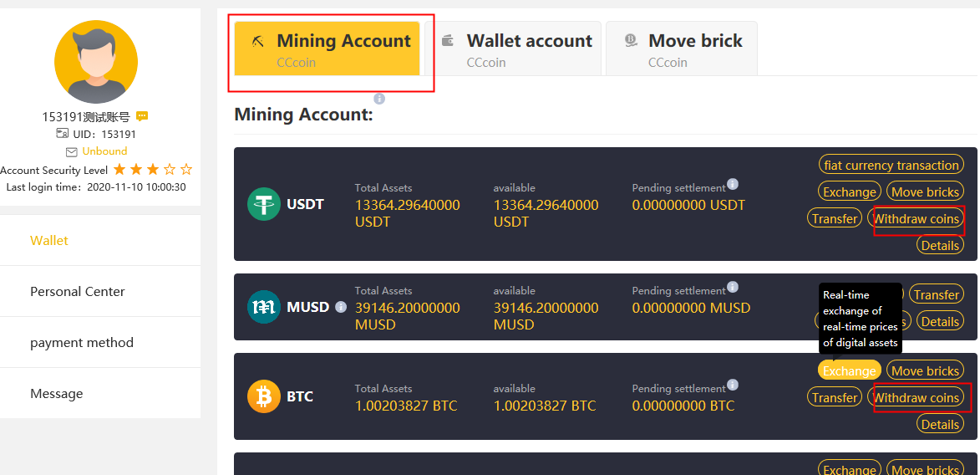This screenshot has width=980, height=475.
Task: Switch to the Wallet account tab
Action: coord(513,49)
